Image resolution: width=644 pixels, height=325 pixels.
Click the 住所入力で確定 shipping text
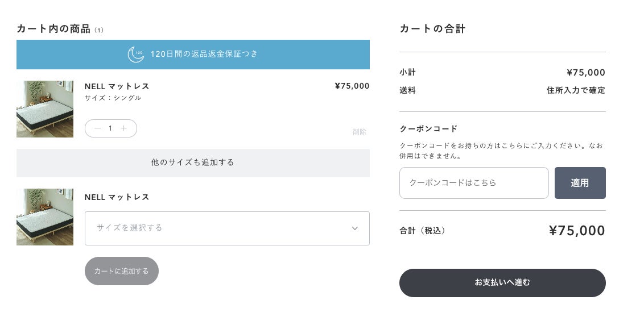576,90
